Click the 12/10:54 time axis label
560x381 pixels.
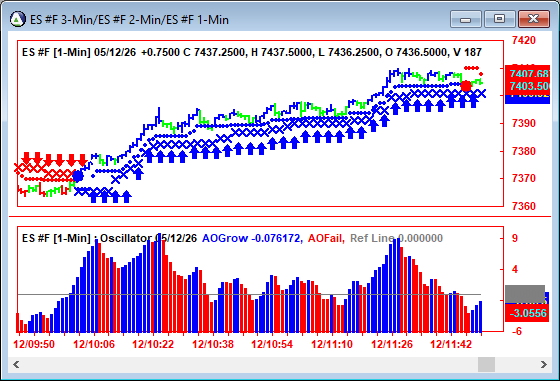click(272, 344)
